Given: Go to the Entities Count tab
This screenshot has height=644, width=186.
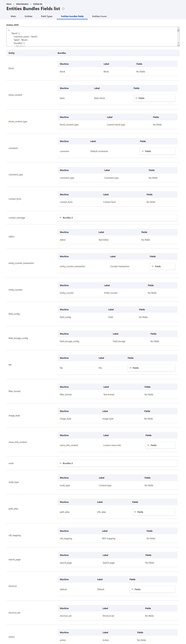Looking at the screenshot, I should click(100, 16).
